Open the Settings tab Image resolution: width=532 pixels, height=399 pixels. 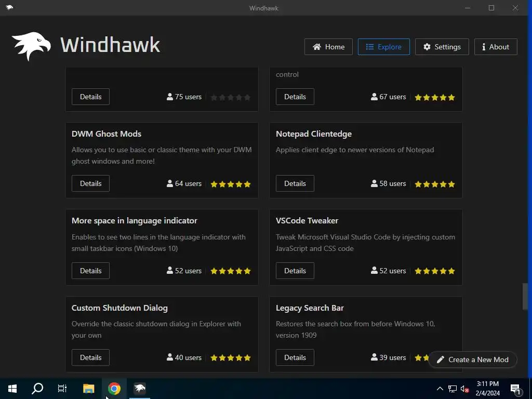coord(442,47)
